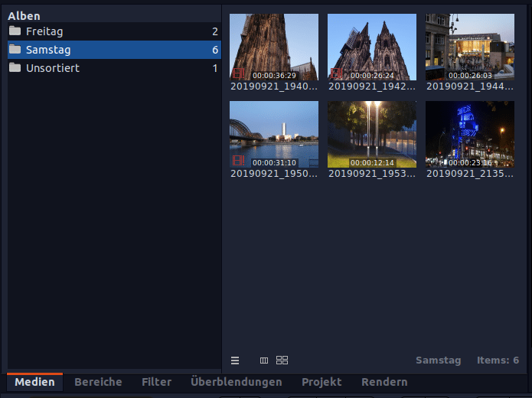Screen dimensions: 532x398
Task: Select the Unsortiert album
Action: (114, 68)
